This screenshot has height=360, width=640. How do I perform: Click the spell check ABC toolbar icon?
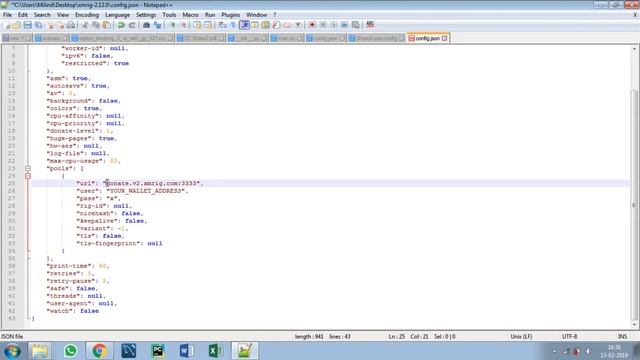370,25
